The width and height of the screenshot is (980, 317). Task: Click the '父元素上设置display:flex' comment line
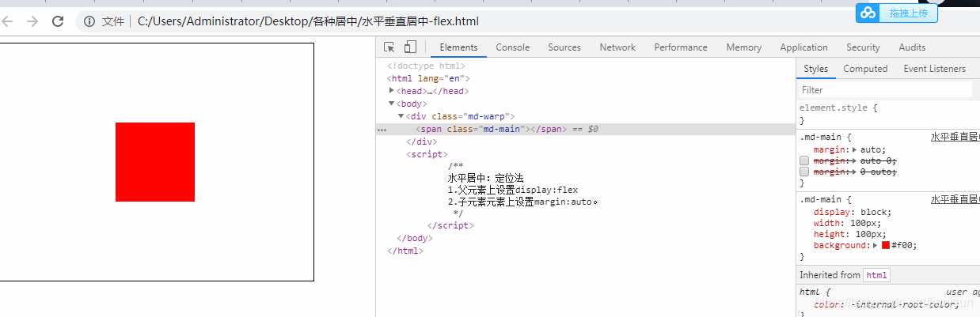tap(513, 190)
